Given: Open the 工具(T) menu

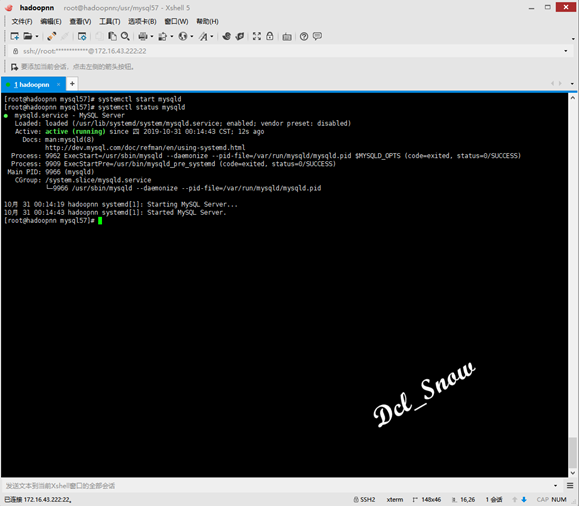Looking at the screenshot, I should (x=110, y=21).
